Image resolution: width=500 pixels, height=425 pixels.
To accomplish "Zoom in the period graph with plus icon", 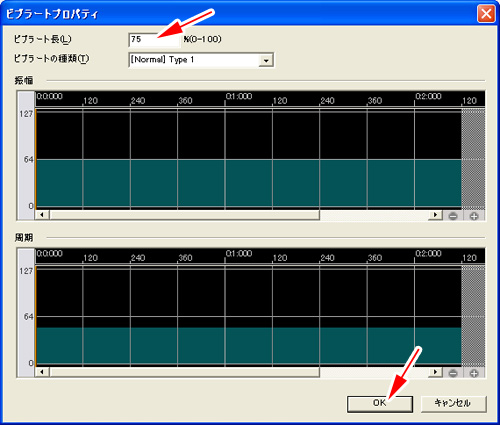I will [x=474, y=373].
